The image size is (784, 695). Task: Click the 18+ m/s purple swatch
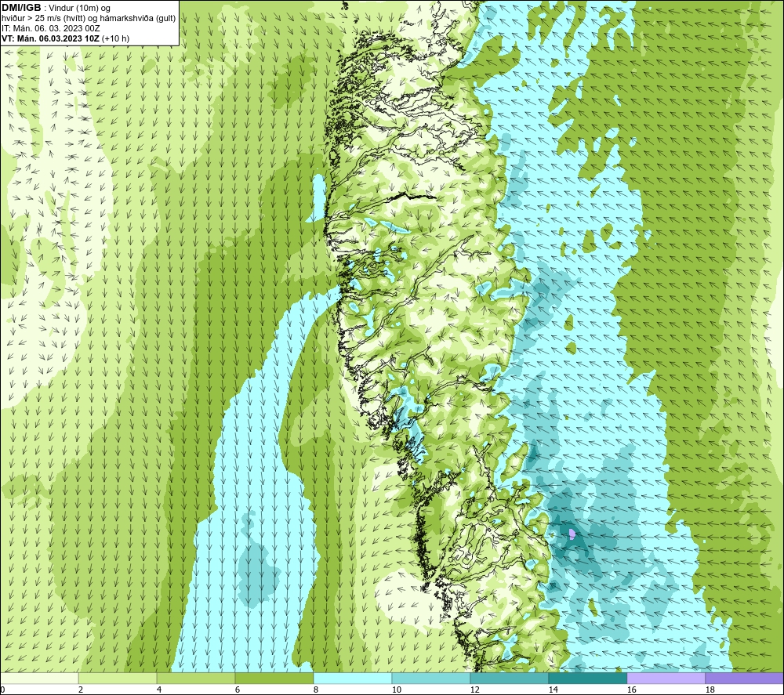pos(744,678)
